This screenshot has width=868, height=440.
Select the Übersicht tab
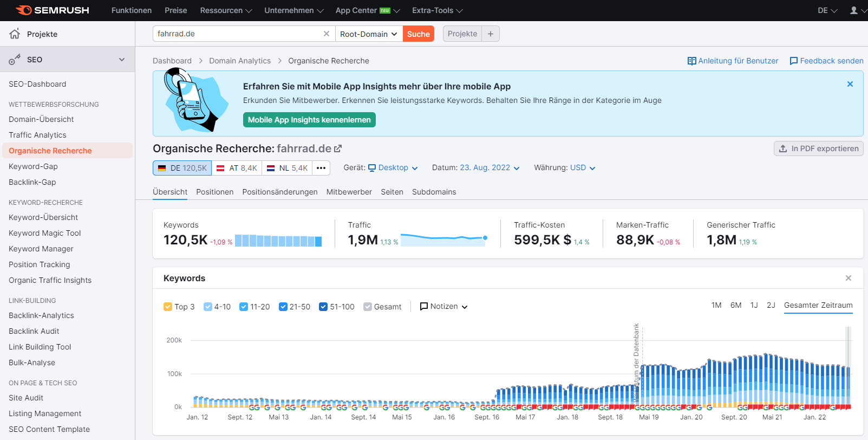coord(170,192)
